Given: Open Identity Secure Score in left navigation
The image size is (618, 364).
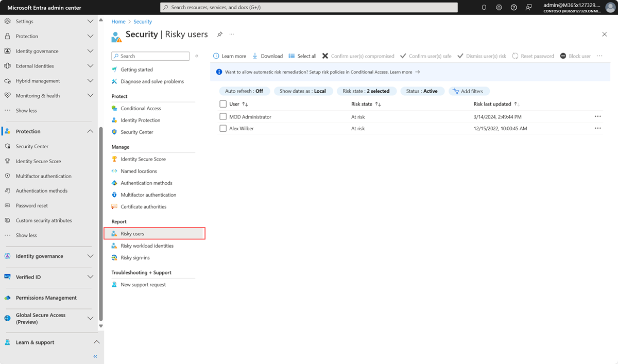Looking at the screenshot, I should [x=38, y=161].
